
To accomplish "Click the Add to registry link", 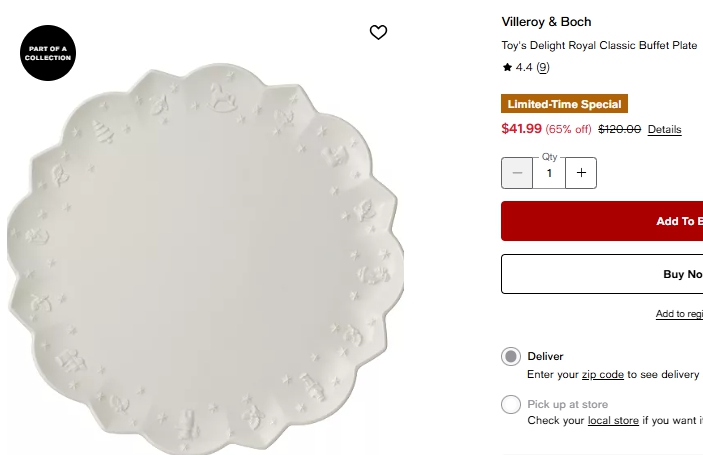I will (x=679, y=314).
